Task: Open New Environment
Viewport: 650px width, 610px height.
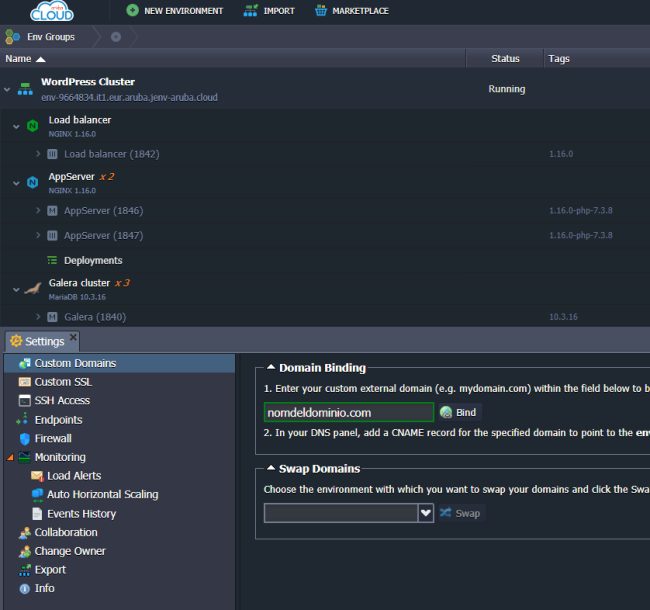Action: pos(175,11)
